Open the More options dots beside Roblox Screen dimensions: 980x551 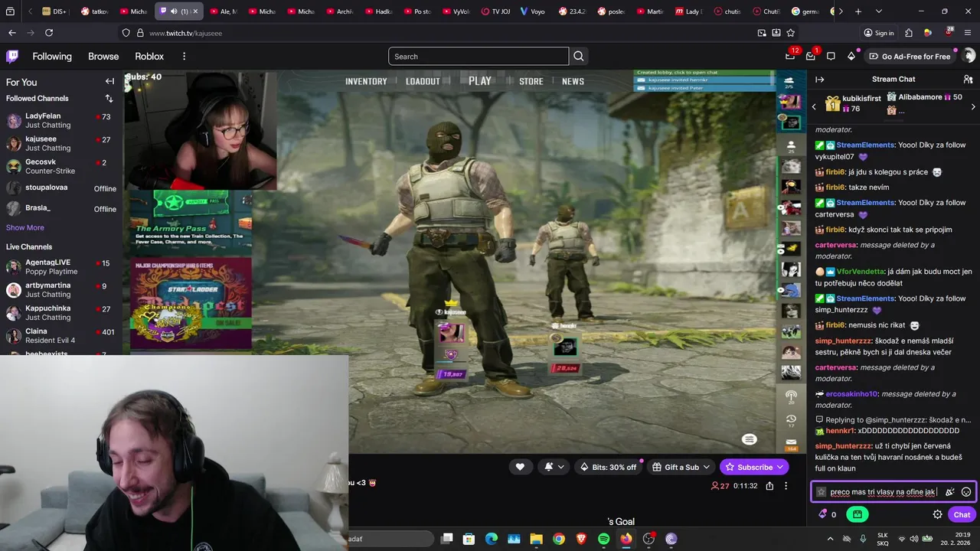pyautogui.click(x=184, y=57)
